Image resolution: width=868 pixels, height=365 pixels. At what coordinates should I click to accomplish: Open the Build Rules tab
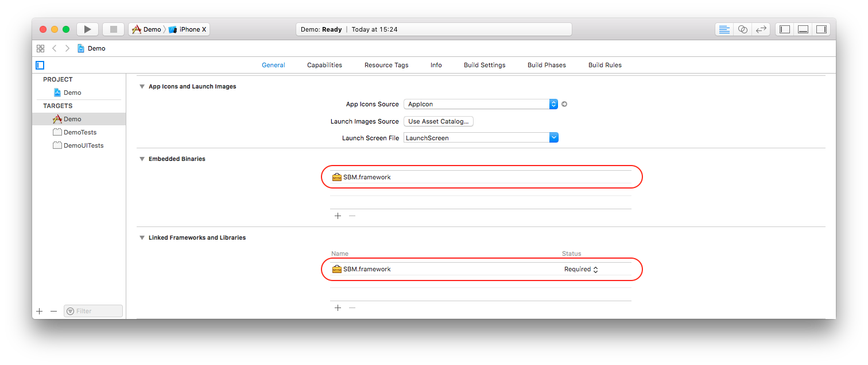point(605,65)
